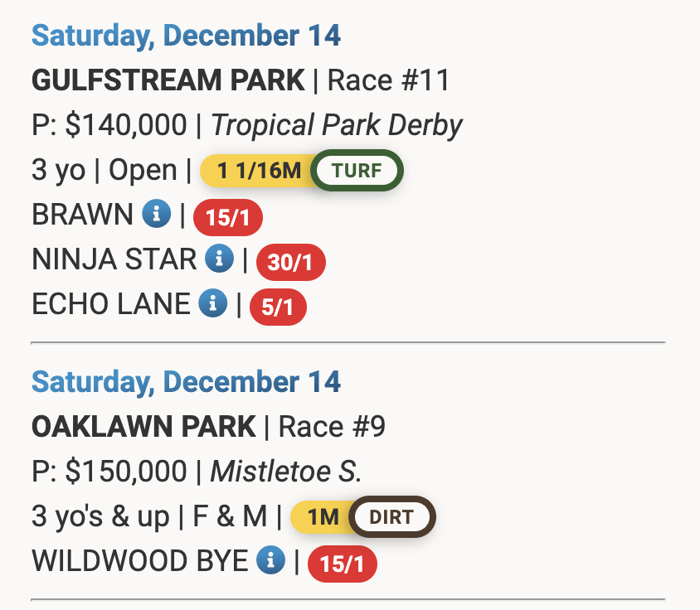This screenshot has height=610, width=700.
Task: Click the brown DIRT surface badge
Action: 392,517
